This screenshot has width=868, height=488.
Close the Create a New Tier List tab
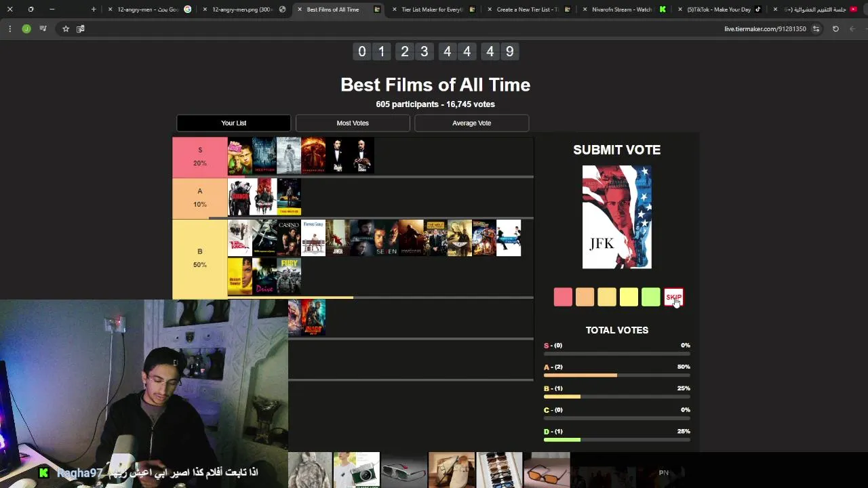(489, 9)
